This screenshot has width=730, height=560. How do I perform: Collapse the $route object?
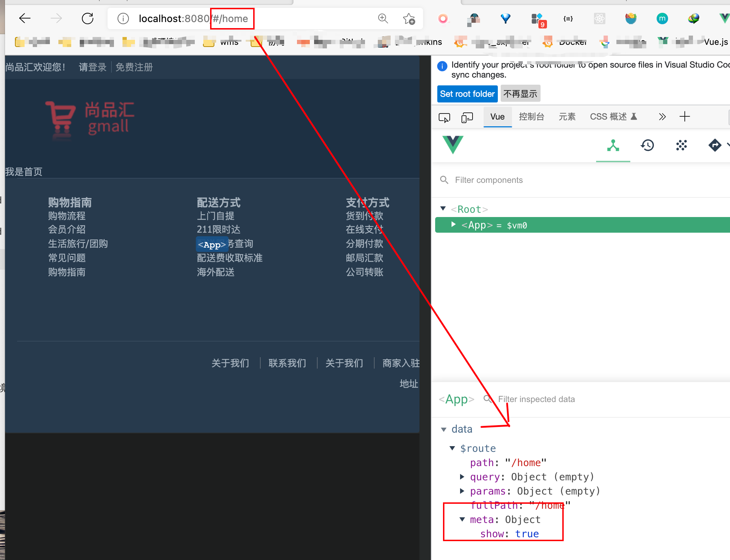coord(452,448)
